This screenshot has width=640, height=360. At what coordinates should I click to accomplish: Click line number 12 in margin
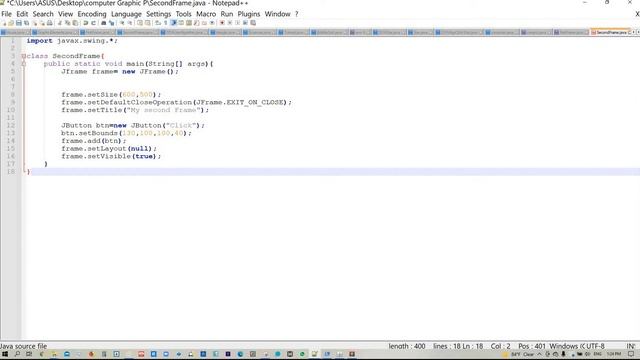pyautogui.click(x=11, y=125)
